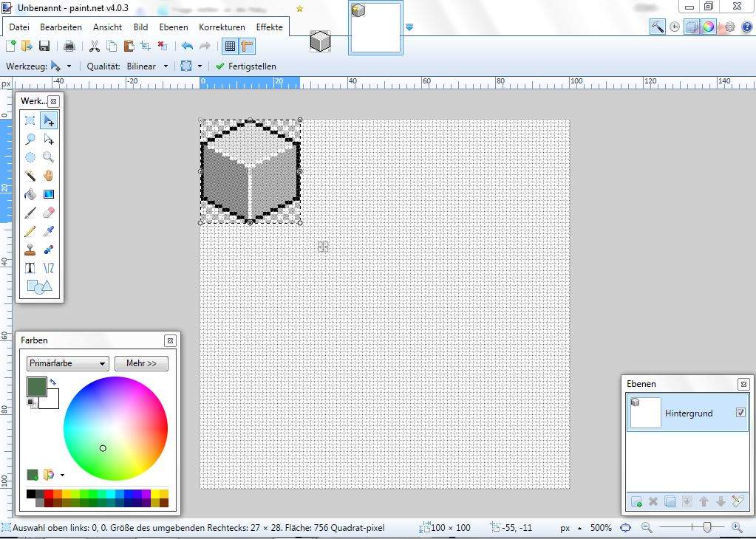Toggle Hintergrund layer visibility checkbox
The height and width of the screenshot is (539, 756).
click(740, 413)
